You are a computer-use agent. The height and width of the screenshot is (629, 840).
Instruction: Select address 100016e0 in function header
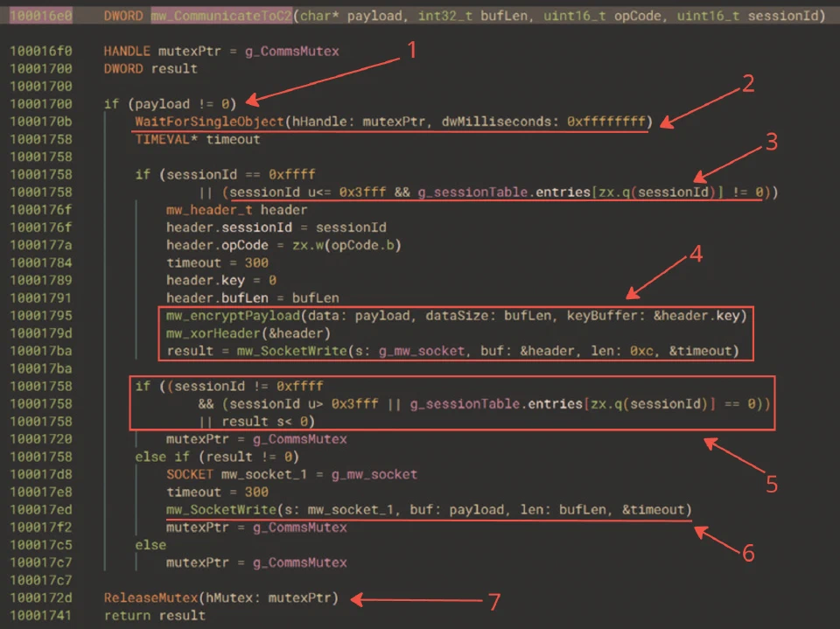click(41, 16)
